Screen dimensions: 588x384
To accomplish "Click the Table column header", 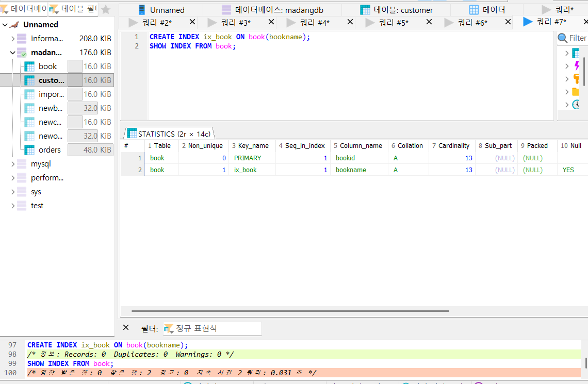I will click(161, 146).
